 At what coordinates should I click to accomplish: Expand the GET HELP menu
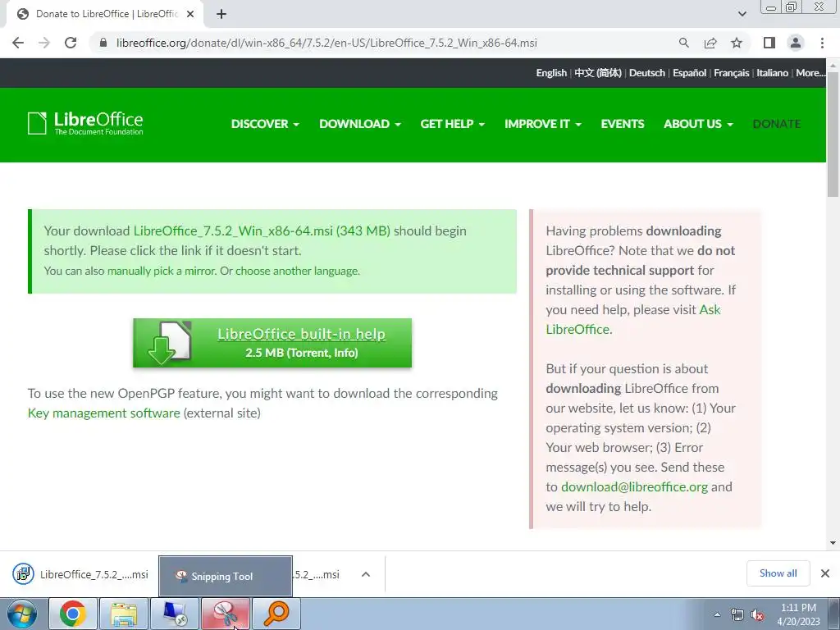(453, 124)
